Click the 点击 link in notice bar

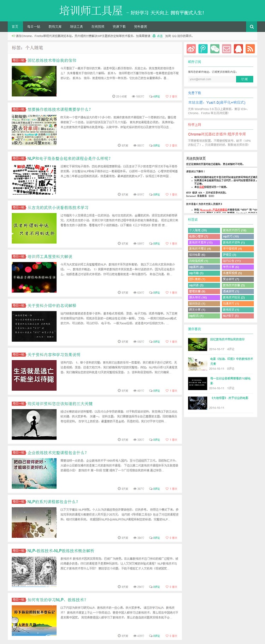coord(158,36)
